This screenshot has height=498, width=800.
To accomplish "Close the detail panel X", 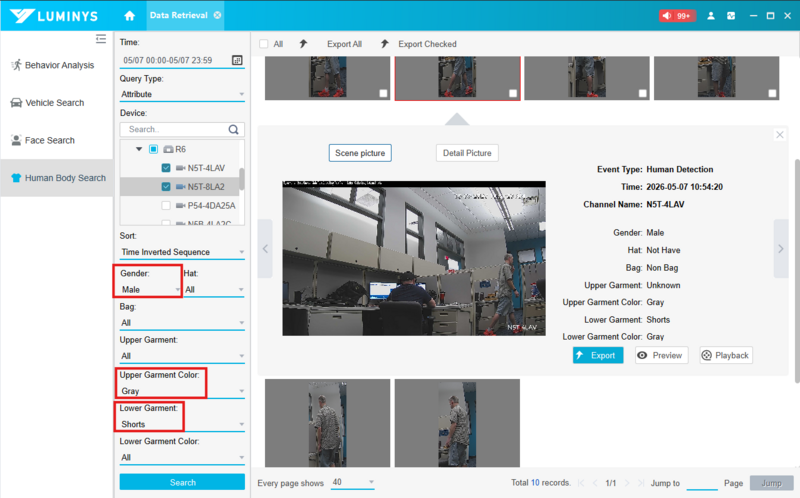I will pos(780,135).
